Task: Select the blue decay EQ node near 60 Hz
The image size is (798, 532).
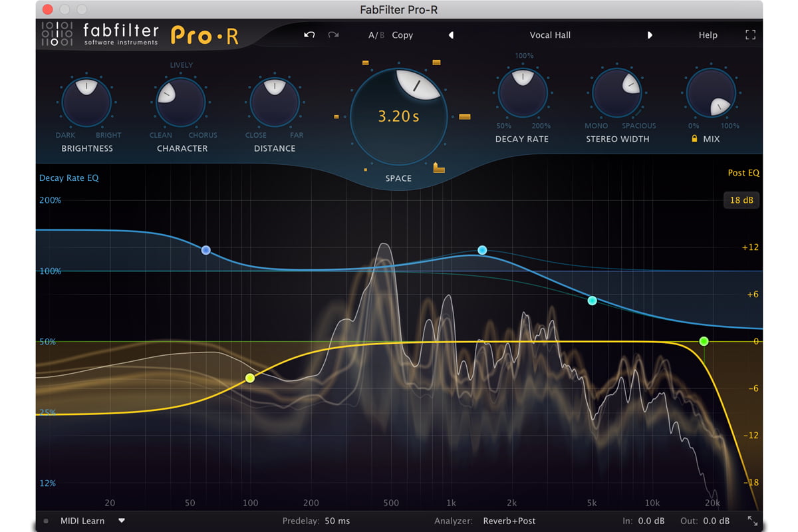Action: pos(206,250)
